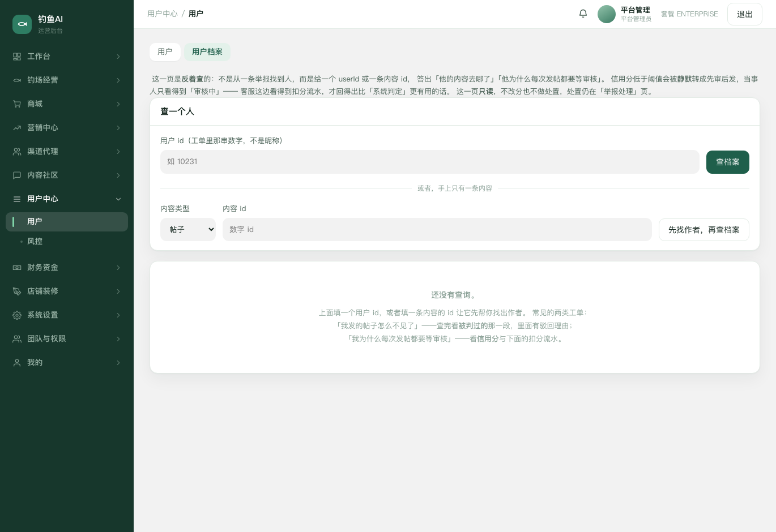This screenshot has width=776, height=532.
Task: Expand the 财务资金 menu chevron
Action: (x=118, y=268)
